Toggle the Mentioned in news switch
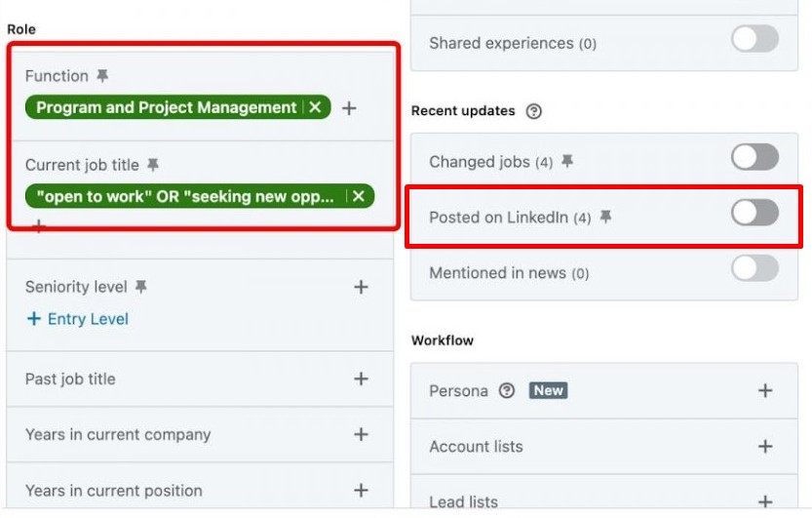812x518 pixels. coord(754,268)
